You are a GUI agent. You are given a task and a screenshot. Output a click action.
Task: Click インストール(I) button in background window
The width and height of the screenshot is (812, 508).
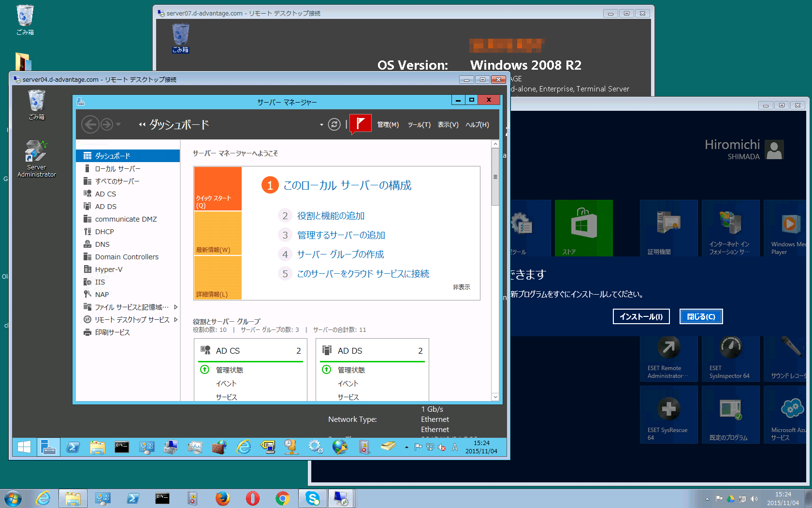click(641, 316)
